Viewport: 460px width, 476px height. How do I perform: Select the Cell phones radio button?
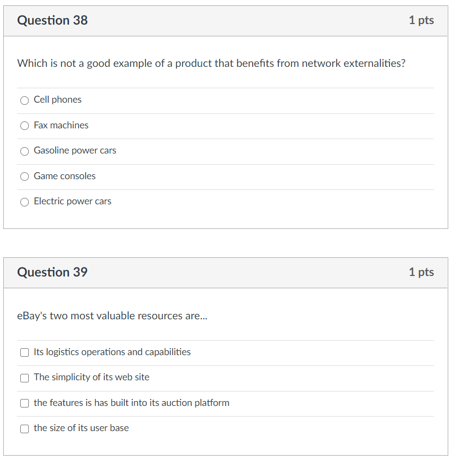click(25, 101)
